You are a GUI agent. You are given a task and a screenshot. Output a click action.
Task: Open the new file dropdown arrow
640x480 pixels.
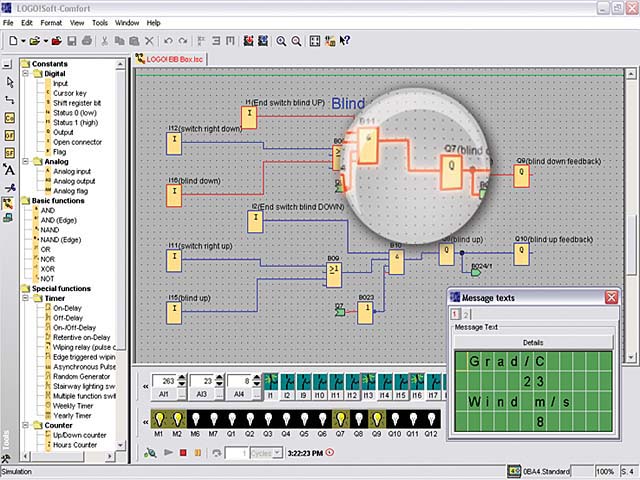point(22,41)
